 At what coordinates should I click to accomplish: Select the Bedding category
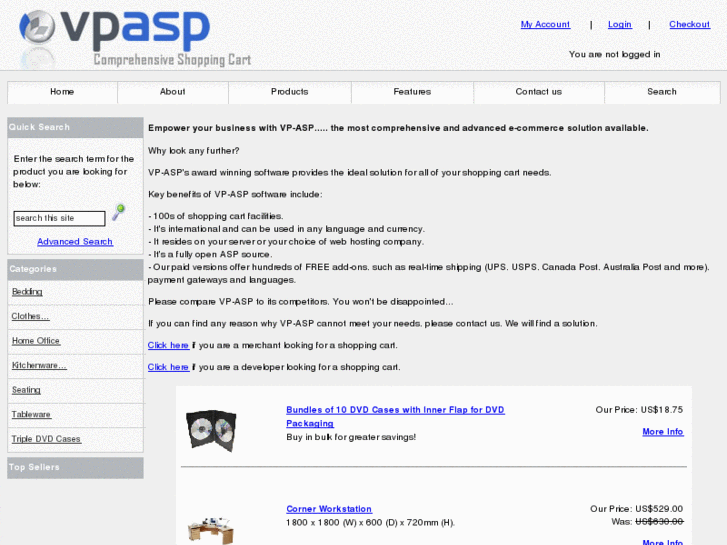[x=27, y=292]
